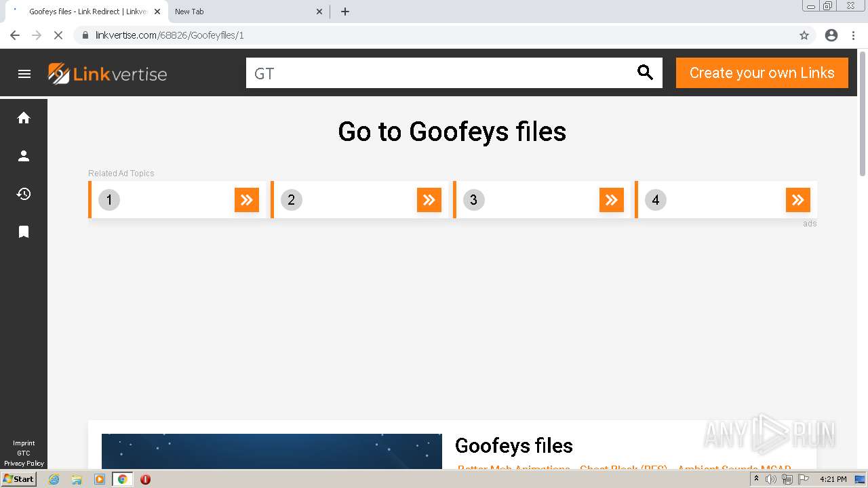Click the arrow button on ad topic 3
Image resolution: width=868 pixels, height=488 pixels.
pos(612,200)
